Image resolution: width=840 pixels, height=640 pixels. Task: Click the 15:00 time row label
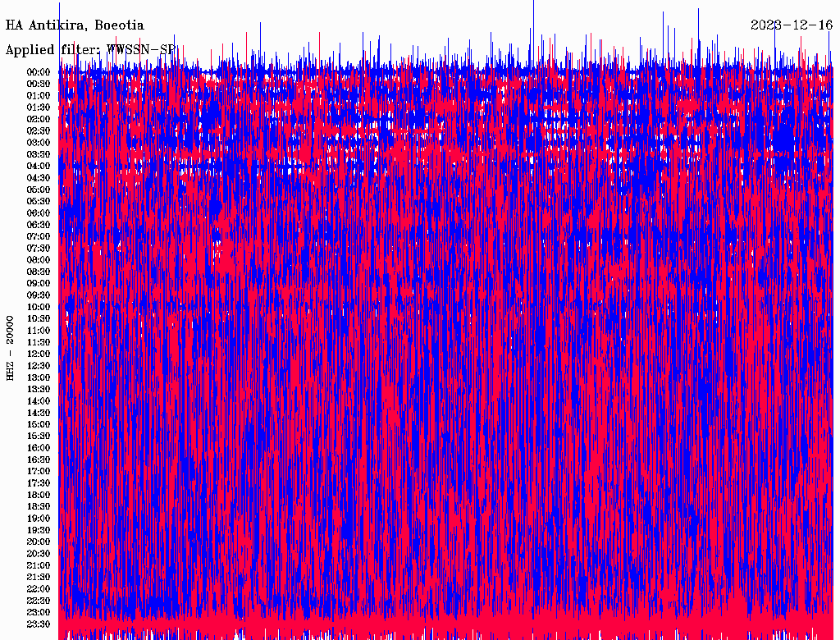[39, 424]
